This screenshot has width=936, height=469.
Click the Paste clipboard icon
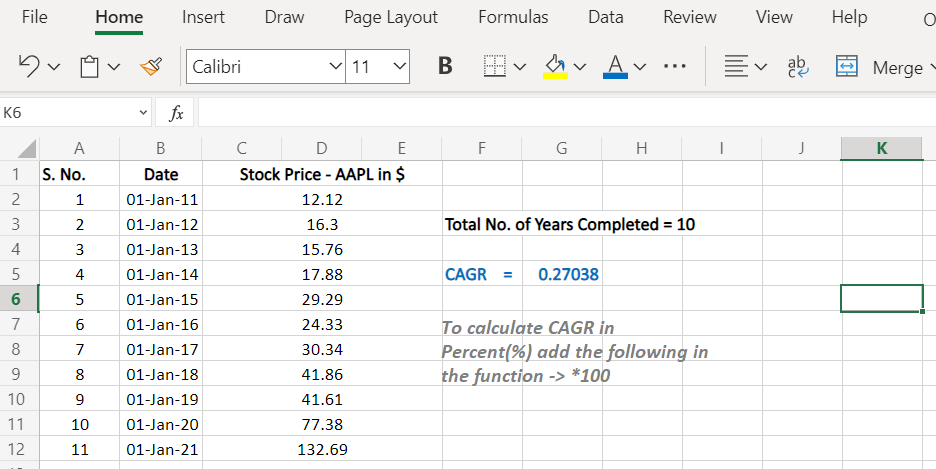coord(89,67)
